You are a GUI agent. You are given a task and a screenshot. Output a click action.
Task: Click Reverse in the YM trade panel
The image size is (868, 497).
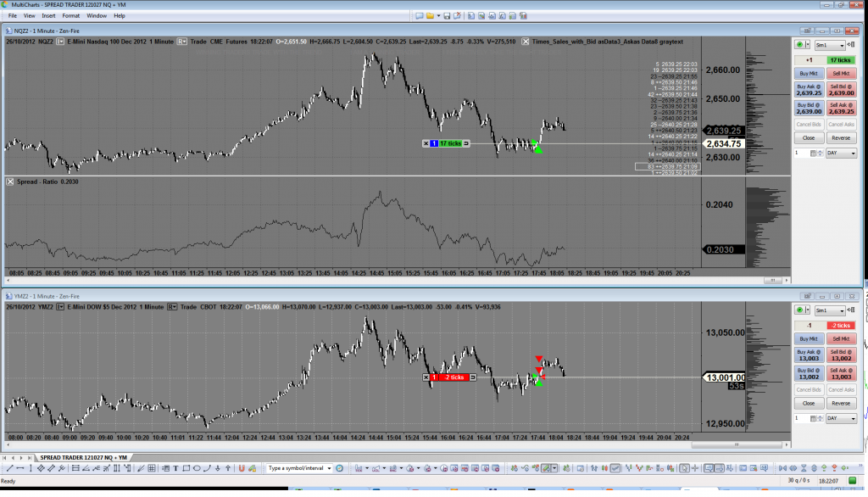[841, 404]
